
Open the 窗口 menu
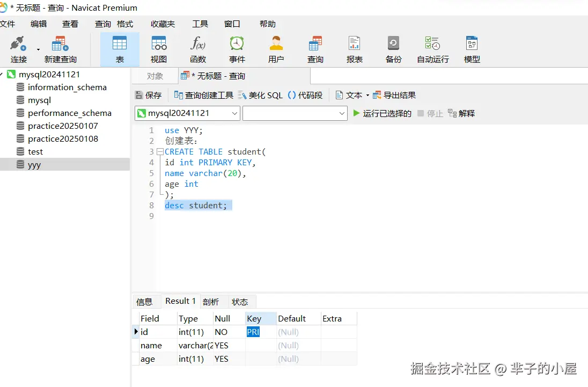pos(232,24)
